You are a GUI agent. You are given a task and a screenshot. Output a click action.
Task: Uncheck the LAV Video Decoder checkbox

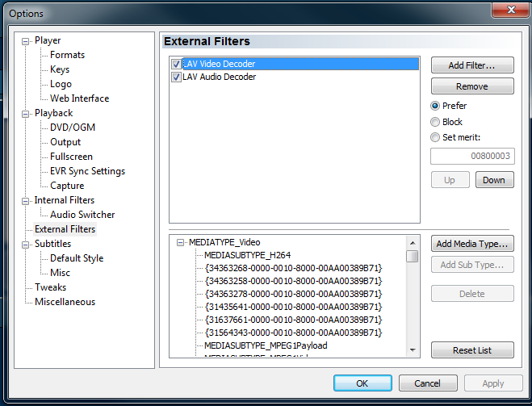click(x=176, y=64)
